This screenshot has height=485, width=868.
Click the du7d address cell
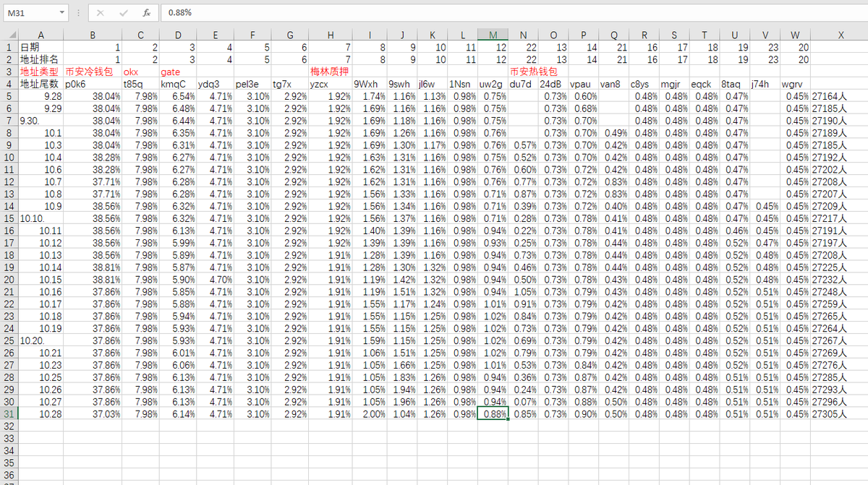click(x=523, y=84)
